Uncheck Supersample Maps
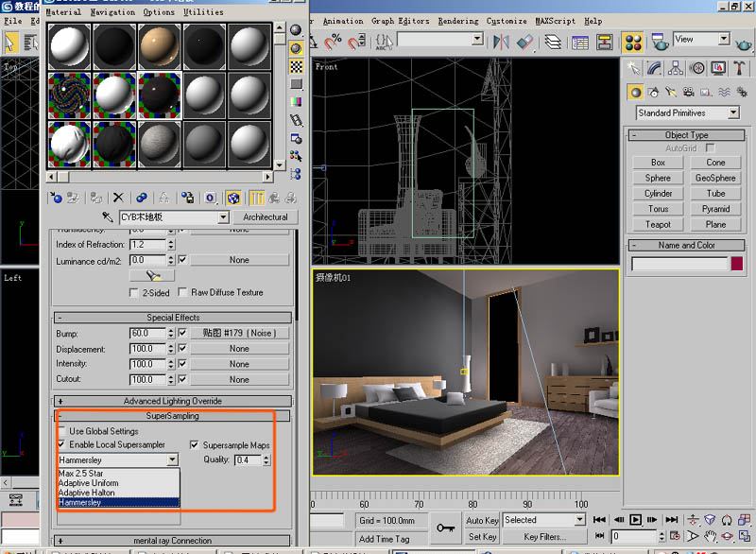This screenshot has width=756, height=554. point(194,445)
